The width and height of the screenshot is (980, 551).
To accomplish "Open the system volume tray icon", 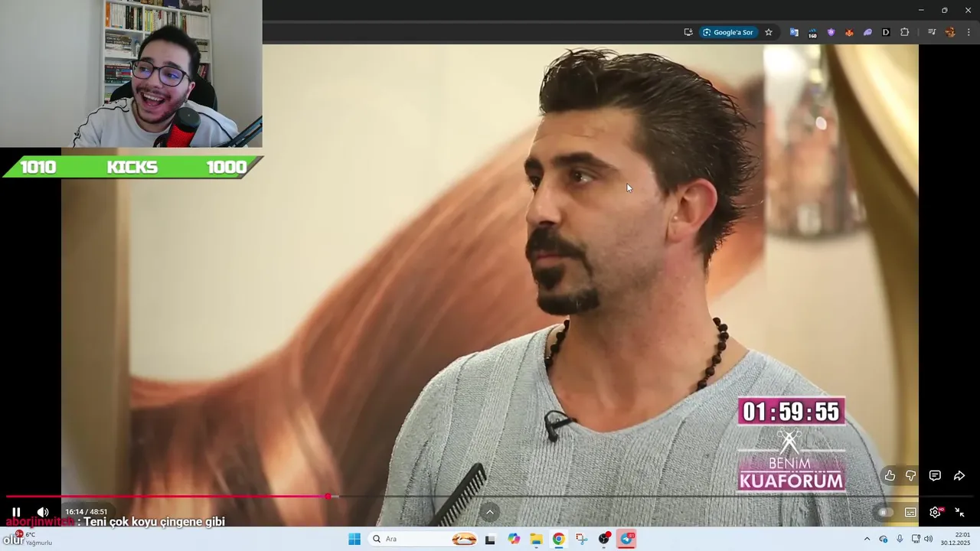I will pos(929,539).
